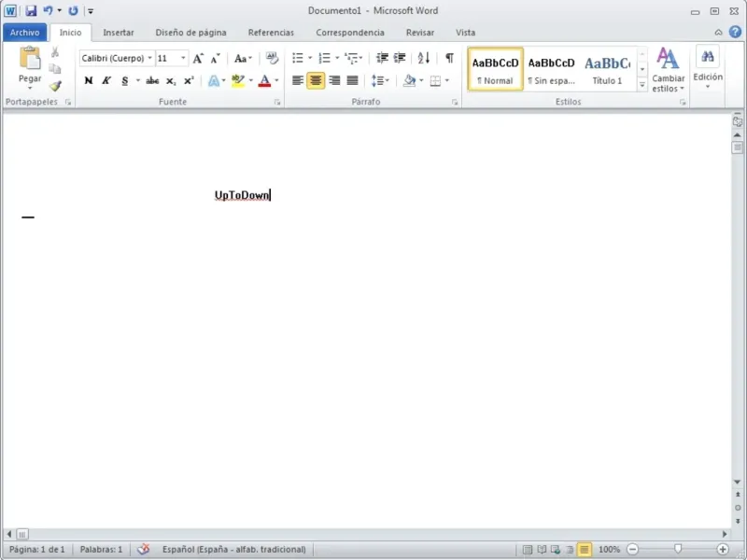Cut the selected text with scissors icon

55,52
